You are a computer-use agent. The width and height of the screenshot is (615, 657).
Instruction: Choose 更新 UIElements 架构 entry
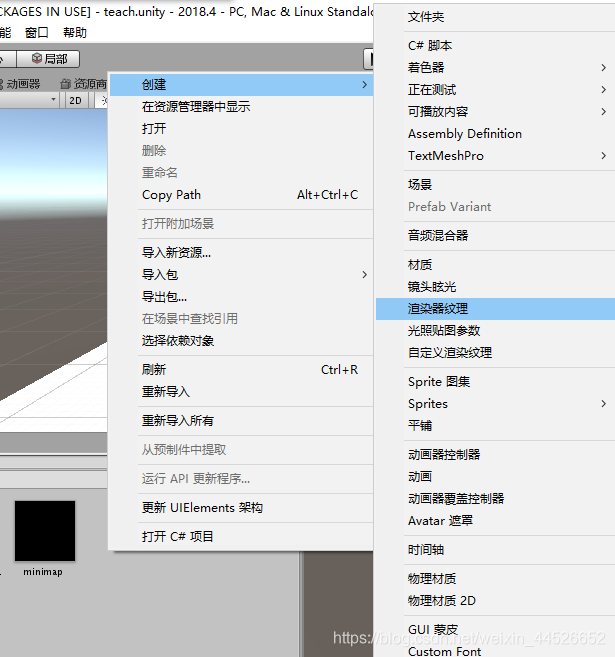coord(241,508)
